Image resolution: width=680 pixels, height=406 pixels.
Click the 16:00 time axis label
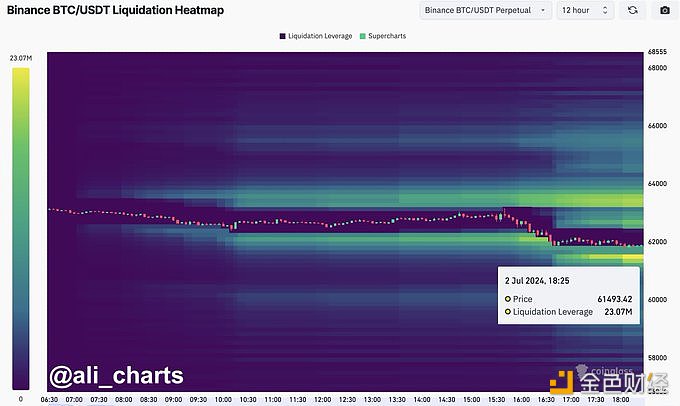(x=521, y=399)
